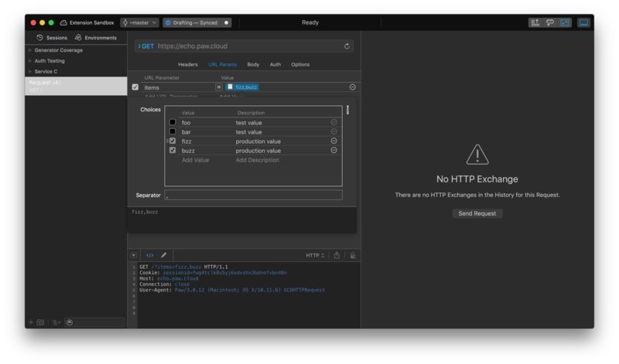Click the pencil edit icon above the request preview
Viewport: 619px width, 364px height.
click(164, 255)
